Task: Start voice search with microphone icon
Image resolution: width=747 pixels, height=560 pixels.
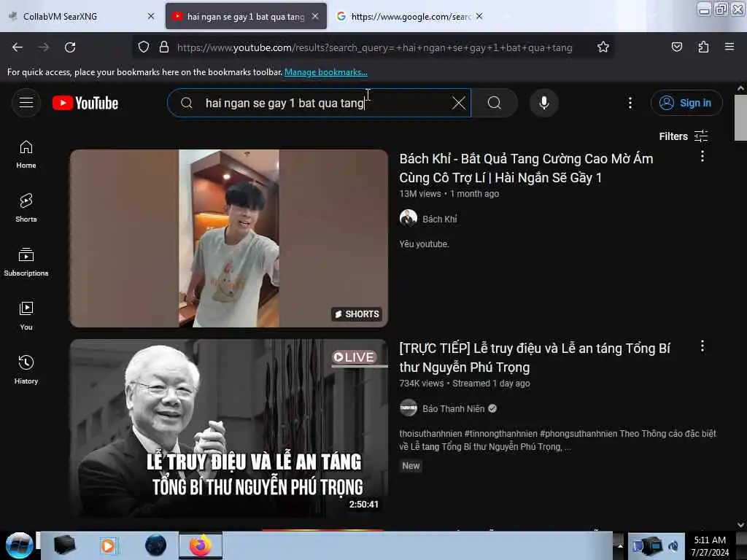Action: coord(544,103)
